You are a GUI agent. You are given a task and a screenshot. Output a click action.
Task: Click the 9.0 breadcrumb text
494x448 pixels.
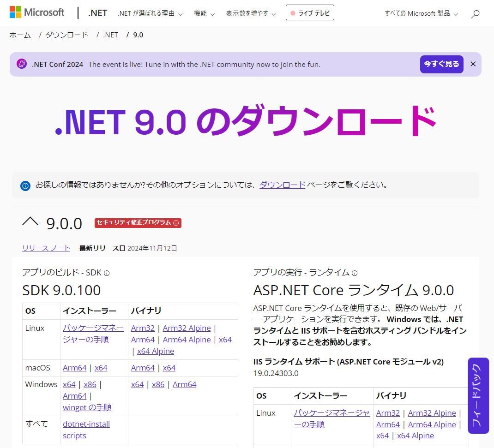pos(138,35)
